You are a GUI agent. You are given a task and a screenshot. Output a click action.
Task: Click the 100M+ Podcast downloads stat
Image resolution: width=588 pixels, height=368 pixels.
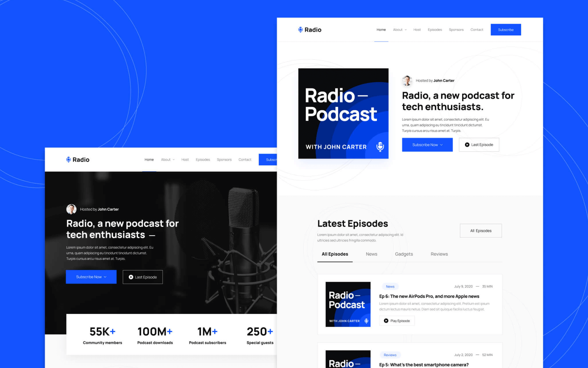tap(155, 336)
